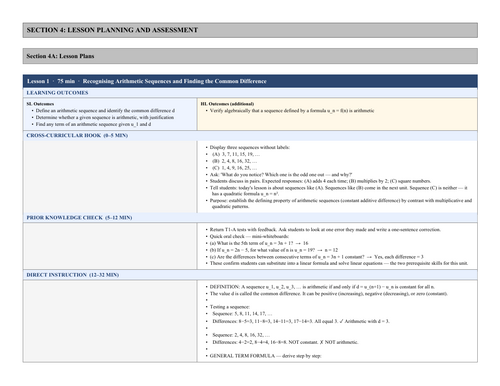500x386 pixels.
Task: Click 'Quick oral check — mini-whiteboards:' line
Action: [249, 236]
